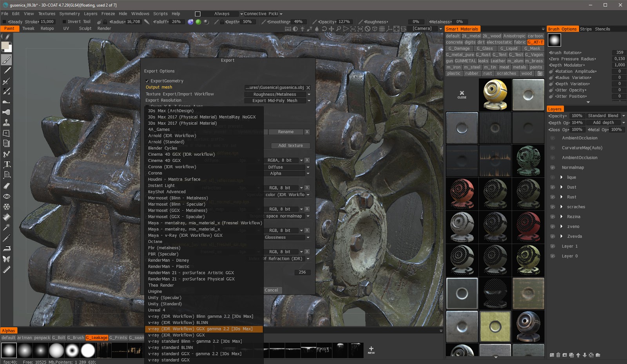The width and height of the screenshot is (627, 364).
Task: Choose Unreal 4 export preset
Action: 156,310
